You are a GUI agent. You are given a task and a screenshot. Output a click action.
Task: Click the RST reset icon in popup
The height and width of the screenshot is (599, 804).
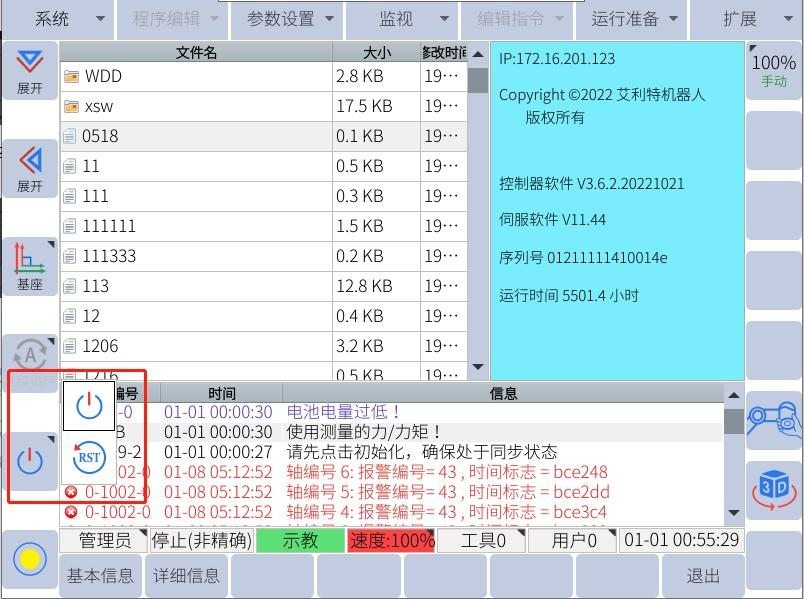coord(89,459)
